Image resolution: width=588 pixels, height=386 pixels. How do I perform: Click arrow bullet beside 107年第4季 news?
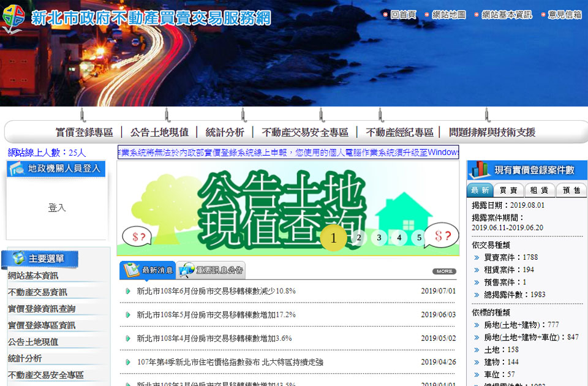click(128, 362)
